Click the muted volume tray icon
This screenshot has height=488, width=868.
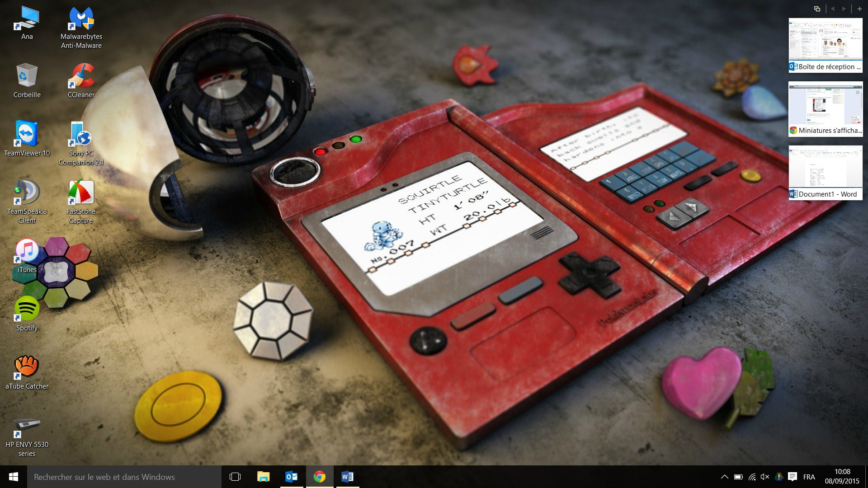click(765, 477)
